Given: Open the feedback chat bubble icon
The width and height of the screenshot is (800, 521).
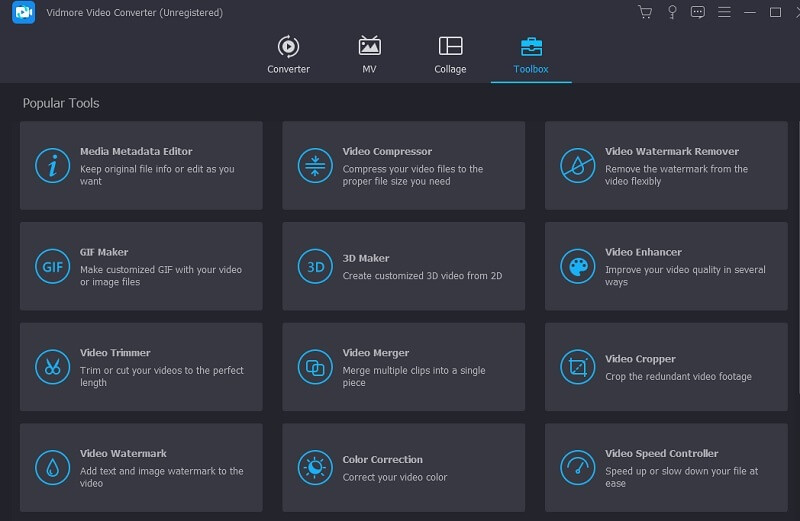Looking at the screenshot, I should coord(698,13).
